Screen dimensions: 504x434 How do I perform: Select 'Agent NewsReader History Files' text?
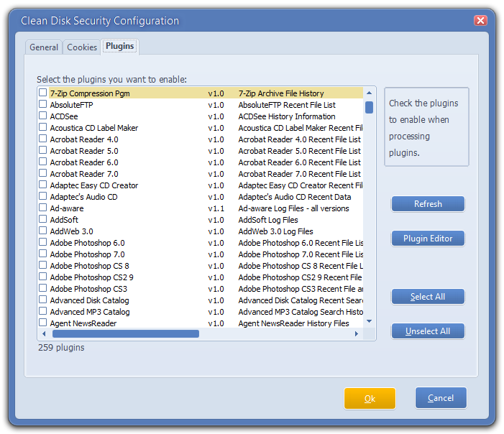click(293, 323)
